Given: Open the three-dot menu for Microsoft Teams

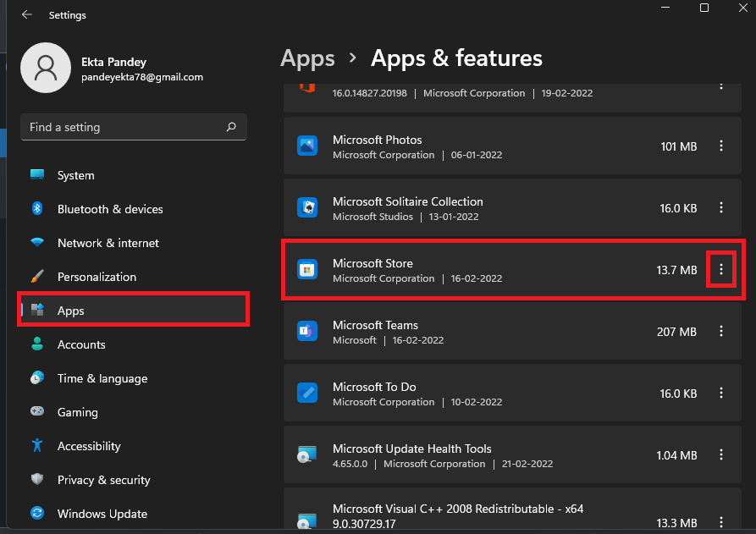Looking at the screenshot, I should pos(721,332).
